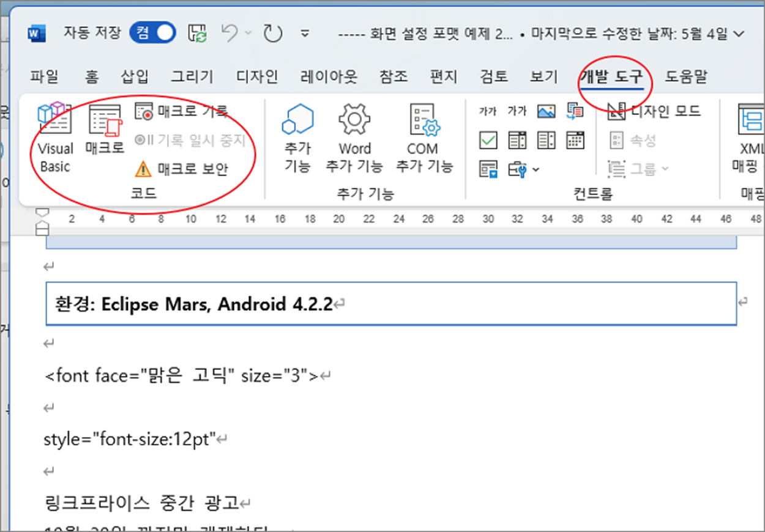
Task: Switch to the 검토 tab
Action: click(494, 77)
